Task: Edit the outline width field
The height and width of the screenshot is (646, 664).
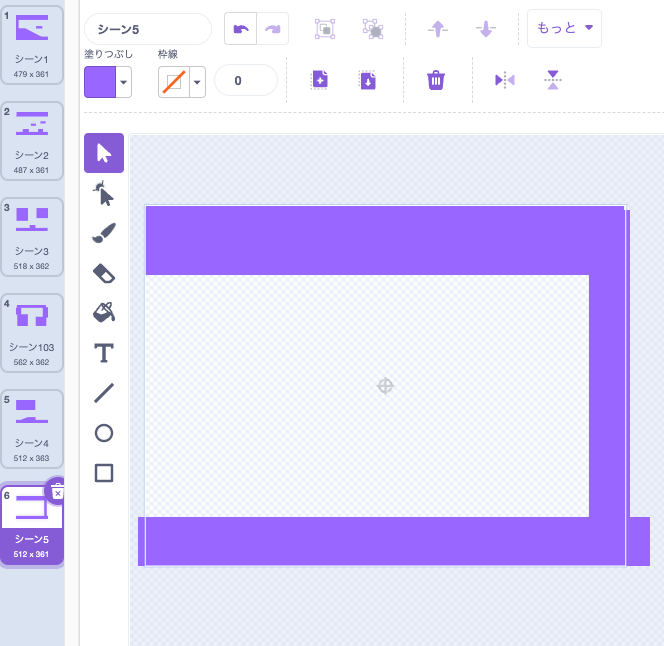Action: click(x=246, y=80)
